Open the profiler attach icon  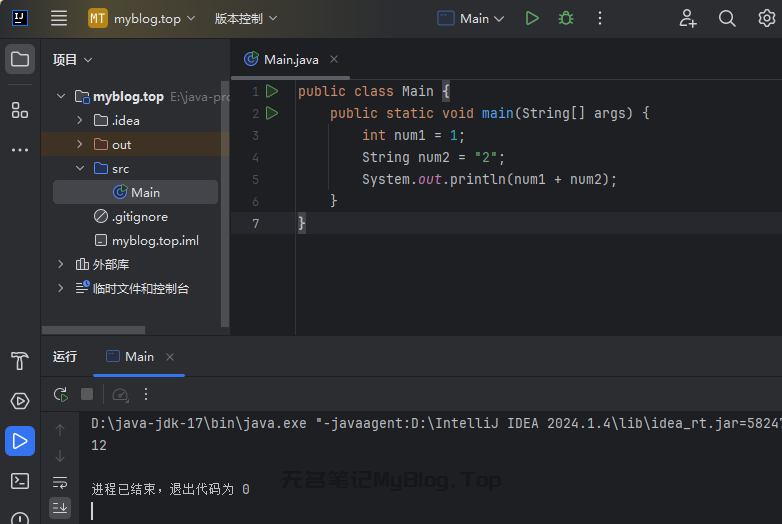click(x=120, y=394)
